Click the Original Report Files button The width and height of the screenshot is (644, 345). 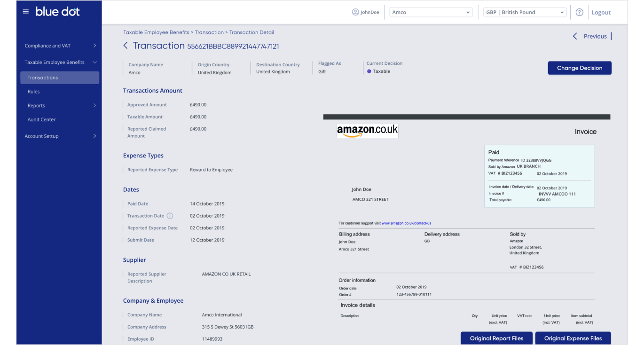[x=496, y=338]
